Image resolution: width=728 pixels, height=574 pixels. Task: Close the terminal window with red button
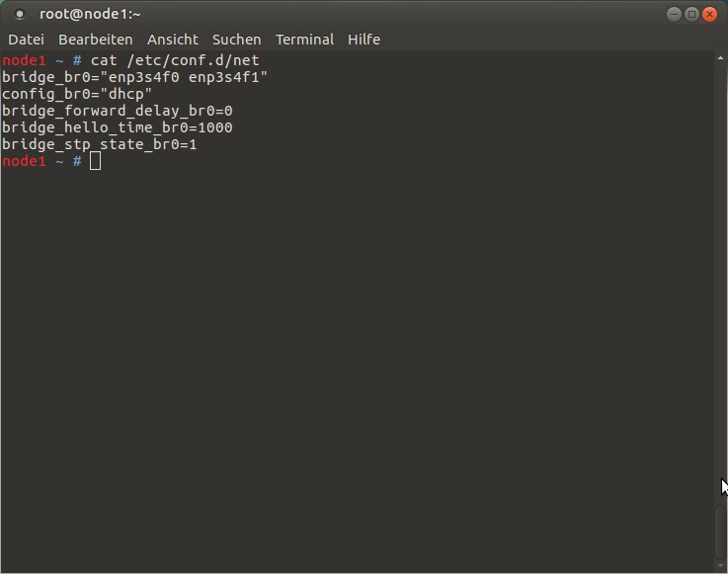click(709, 15)
